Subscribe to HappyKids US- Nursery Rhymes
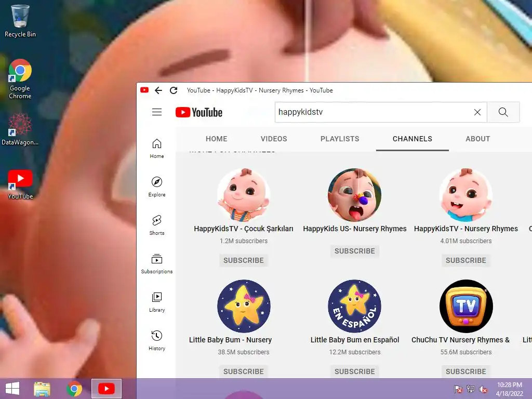 coord(354,251)
